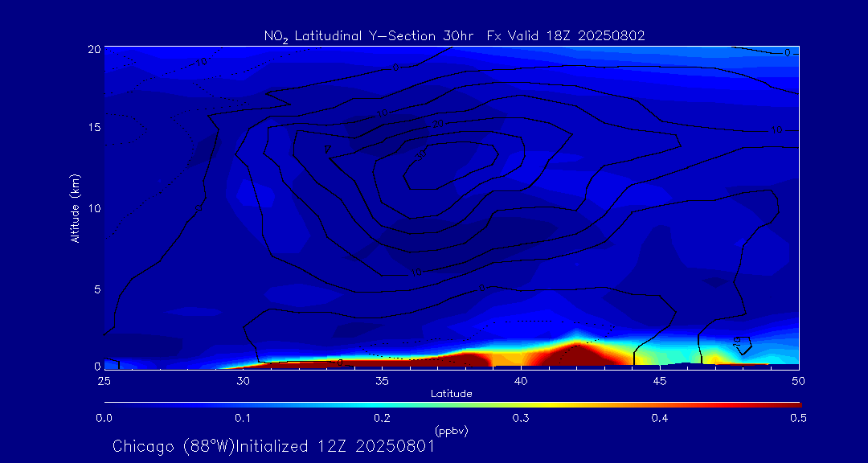This screenshot has width=868, height=463.
Task: Click the 15 km altitude tick label
Action: point(93,128)
